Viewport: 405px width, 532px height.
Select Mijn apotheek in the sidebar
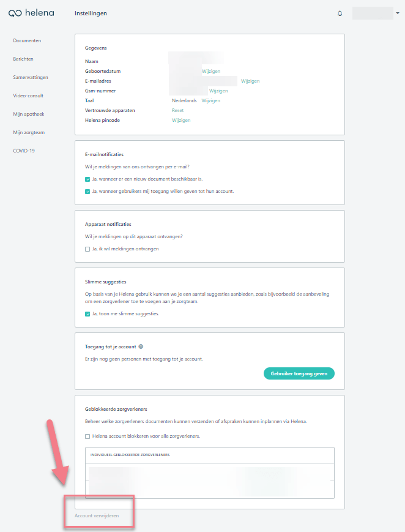[29, 114]
